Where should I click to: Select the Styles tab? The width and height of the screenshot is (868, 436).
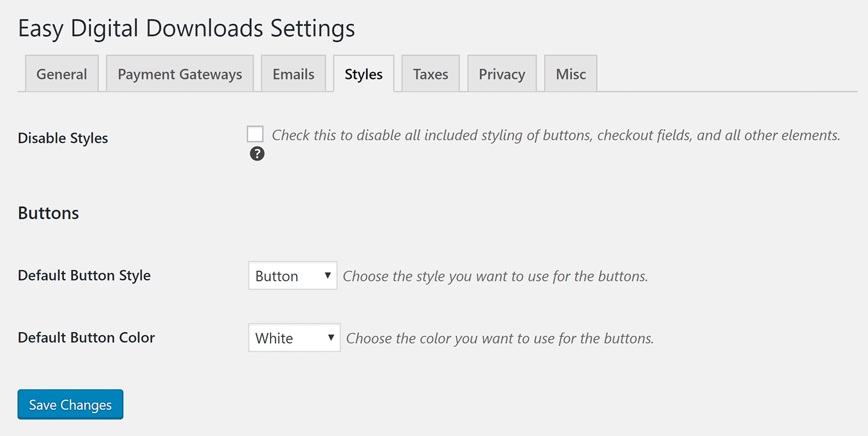click(x=363, y=73)
